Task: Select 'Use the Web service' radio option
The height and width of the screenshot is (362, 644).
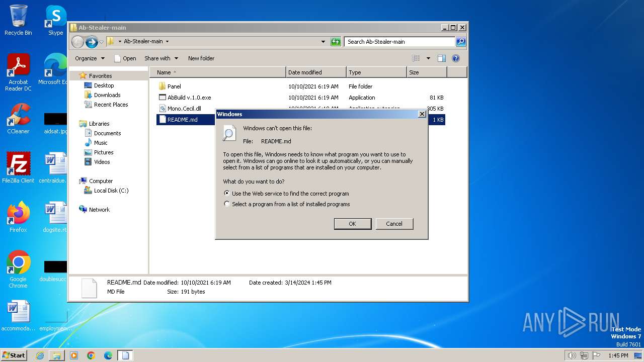Action: [227, 193]
